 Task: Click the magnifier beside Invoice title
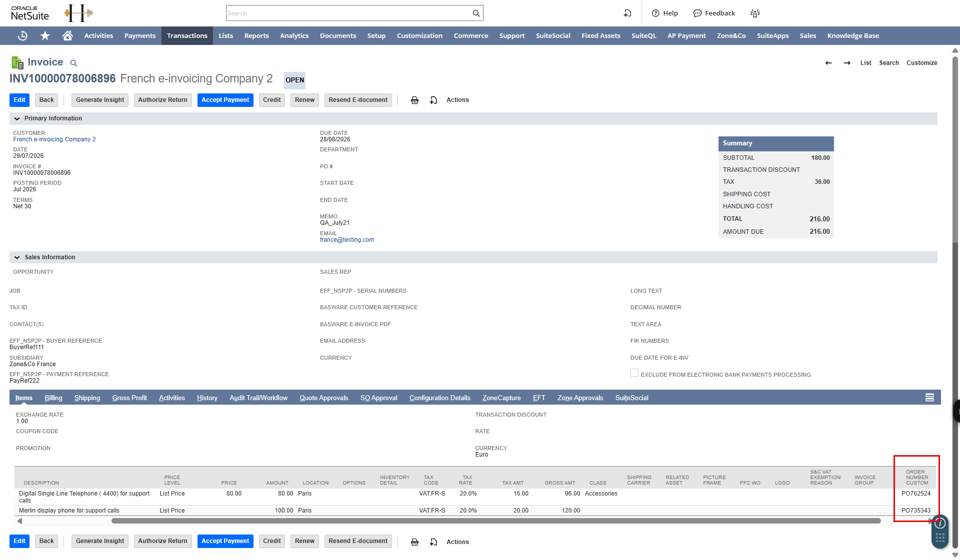(x=73, y=63)
